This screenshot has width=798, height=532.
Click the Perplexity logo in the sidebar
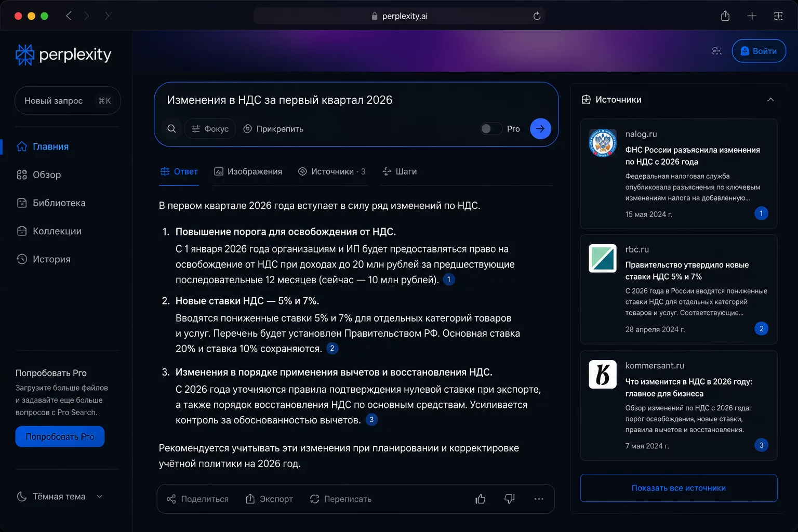pyautogui.click(x=63, y=55)
